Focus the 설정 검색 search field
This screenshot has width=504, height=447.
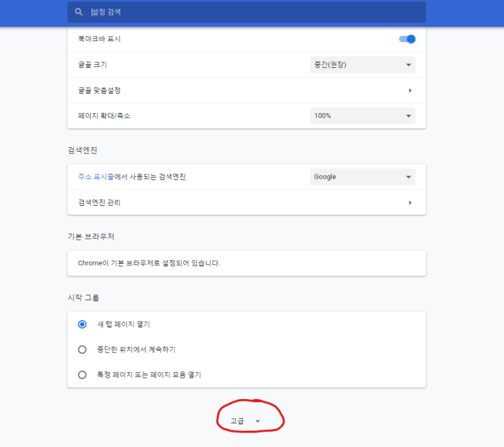tap(246, 12)
